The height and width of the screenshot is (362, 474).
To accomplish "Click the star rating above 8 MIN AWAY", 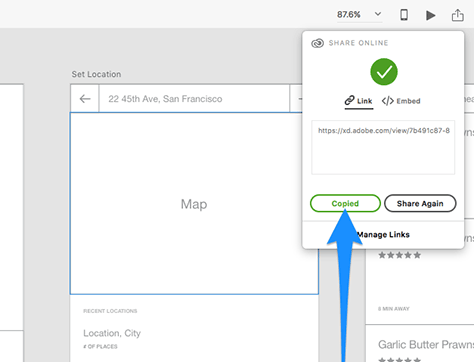I will coord(399,255).
